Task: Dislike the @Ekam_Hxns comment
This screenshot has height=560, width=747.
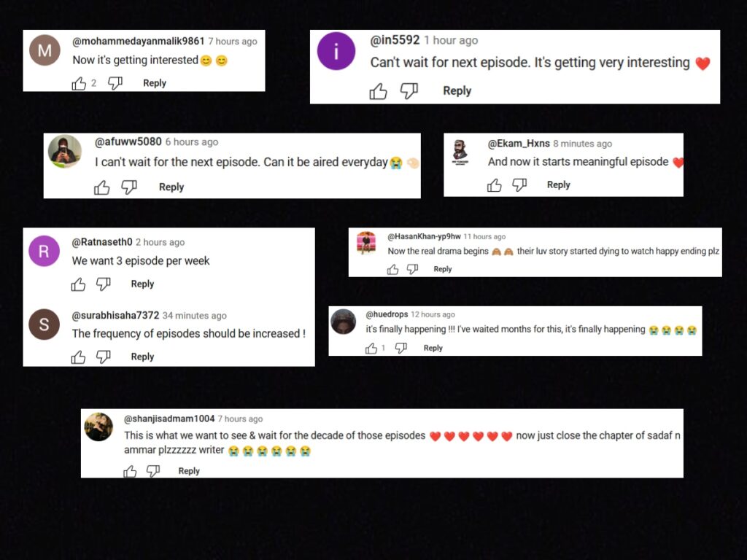Action: pos(519,184)
